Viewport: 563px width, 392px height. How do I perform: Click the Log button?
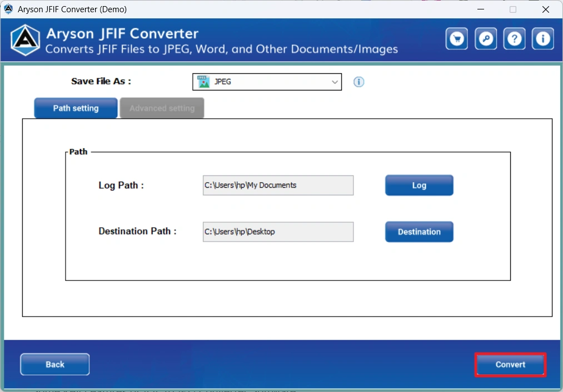419,185
